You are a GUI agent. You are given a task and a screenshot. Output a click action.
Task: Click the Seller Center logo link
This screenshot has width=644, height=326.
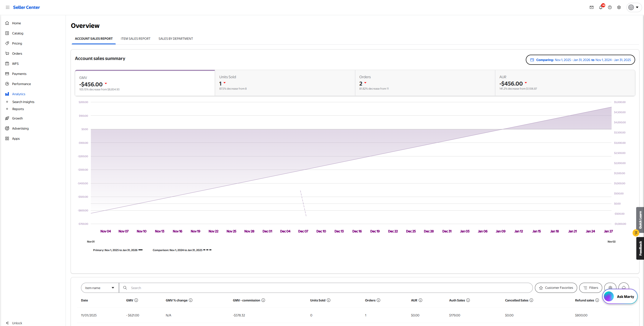tap(26, 7)
